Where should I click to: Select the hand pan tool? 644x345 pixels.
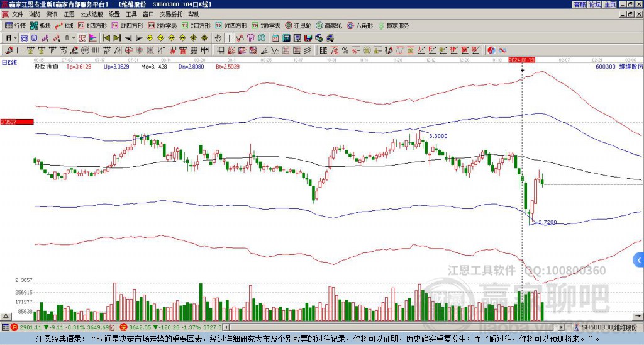coord(218,38)
